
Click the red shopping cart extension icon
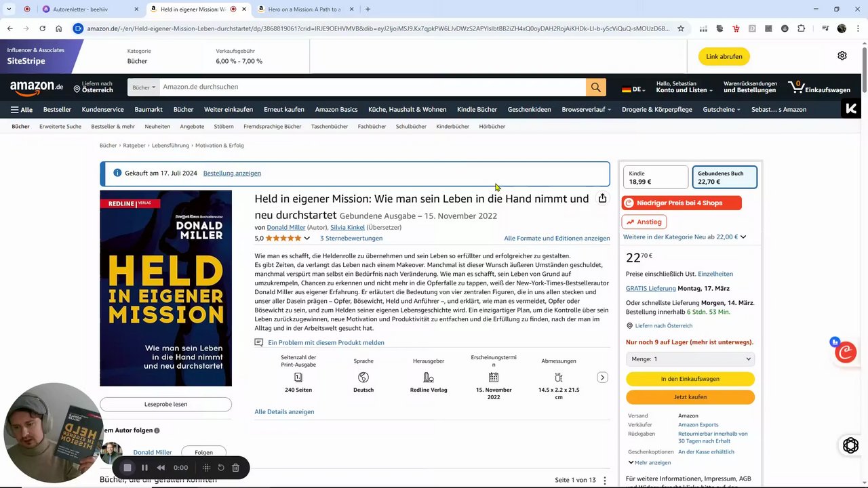[x=736, y=28]
